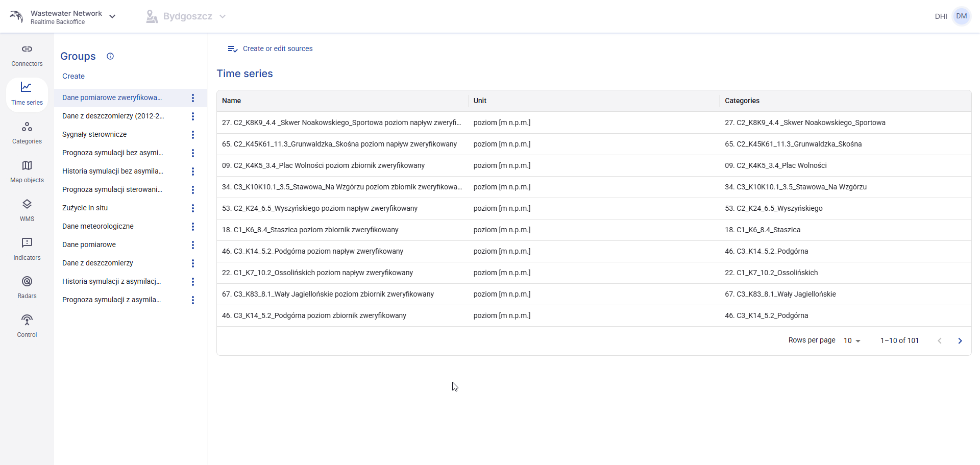Viewport: 980px width, 465px height.
Task: Open options menu for Dane pomiarowe group
Action: coord(193,245)
